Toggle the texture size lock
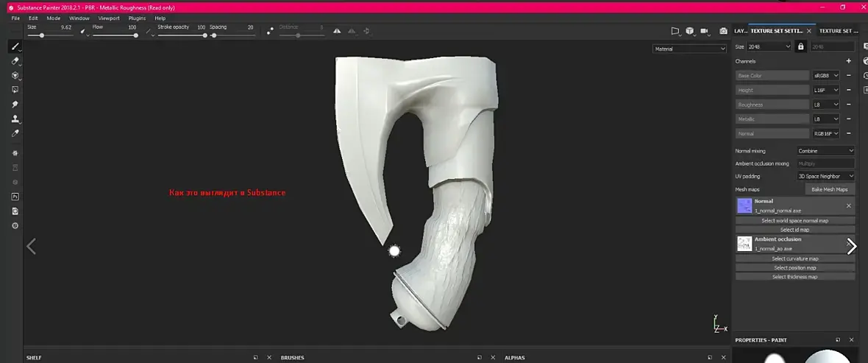This screenshot has height=363, width=868. click(x=801, y=46)
